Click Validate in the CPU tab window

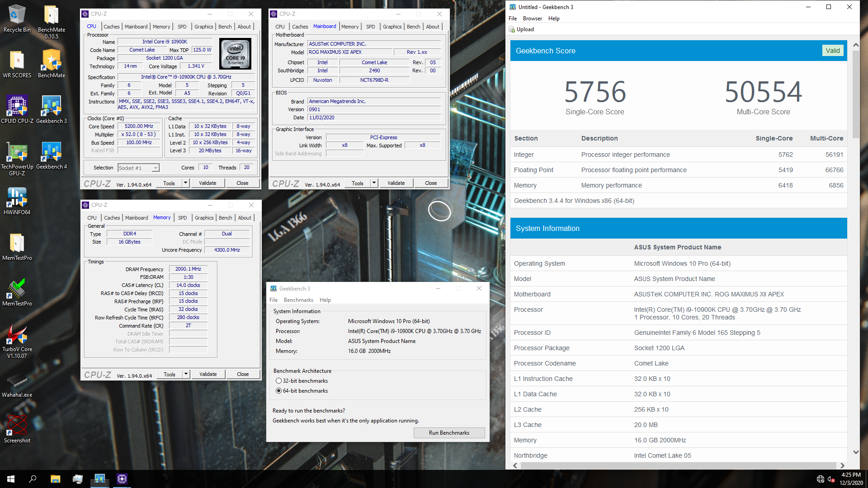208,183
